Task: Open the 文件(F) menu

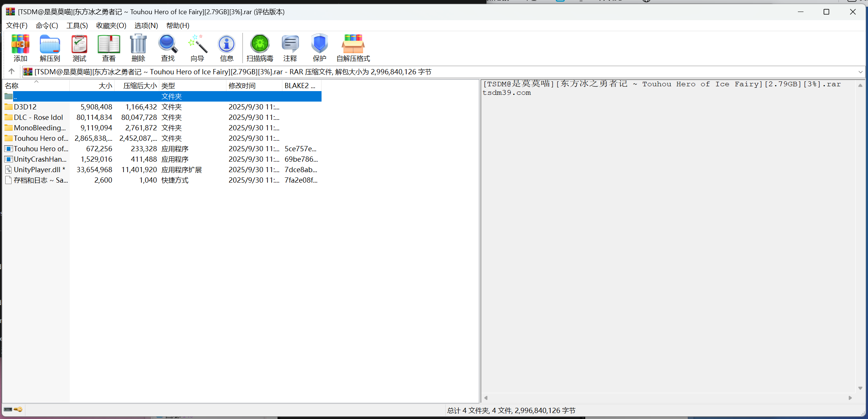Action: click(x=16, y=25)
